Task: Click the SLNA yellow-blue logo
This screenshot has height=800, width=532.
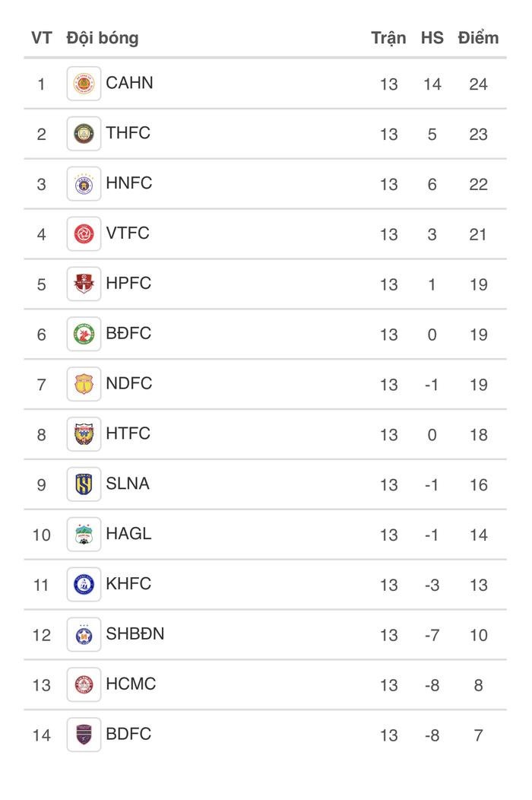Action: (x=84, y=484)
